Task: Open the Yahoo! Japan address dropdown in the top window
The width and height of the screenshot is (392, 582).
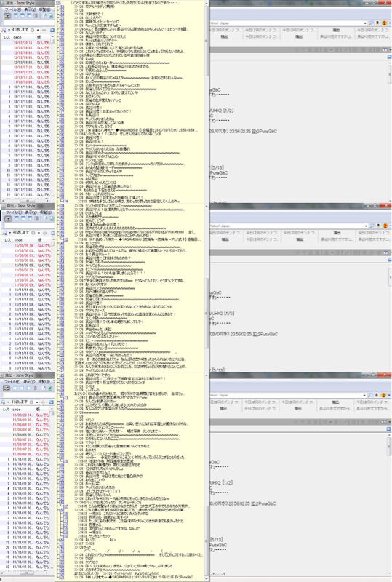Action: [x=365, y=23]
